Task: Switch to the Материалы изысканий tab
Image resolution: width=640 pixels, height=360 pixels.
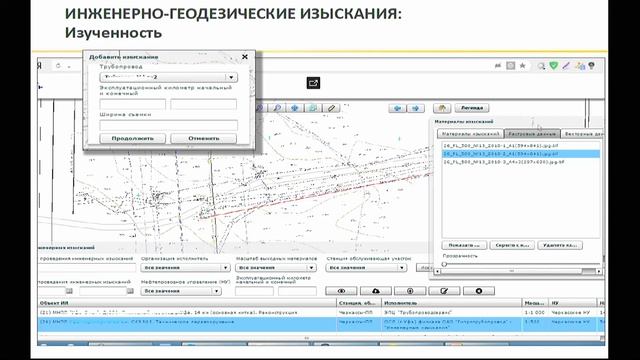Action: point(470,134)
